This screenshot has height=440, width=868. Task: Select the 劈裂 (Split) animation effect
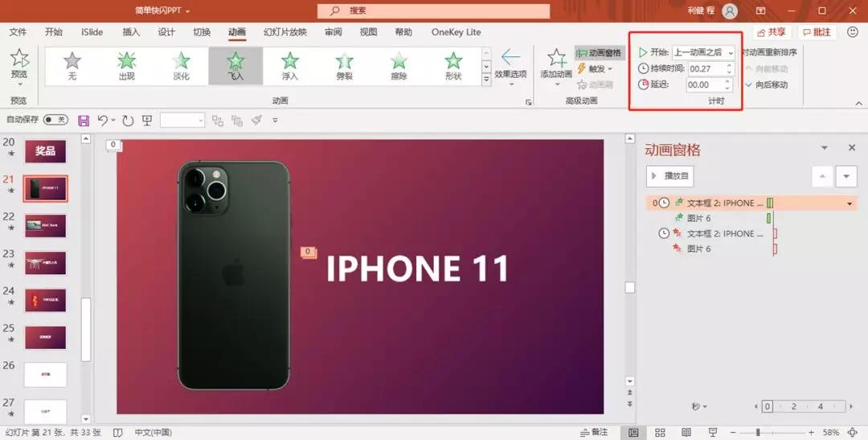point(344,66)
